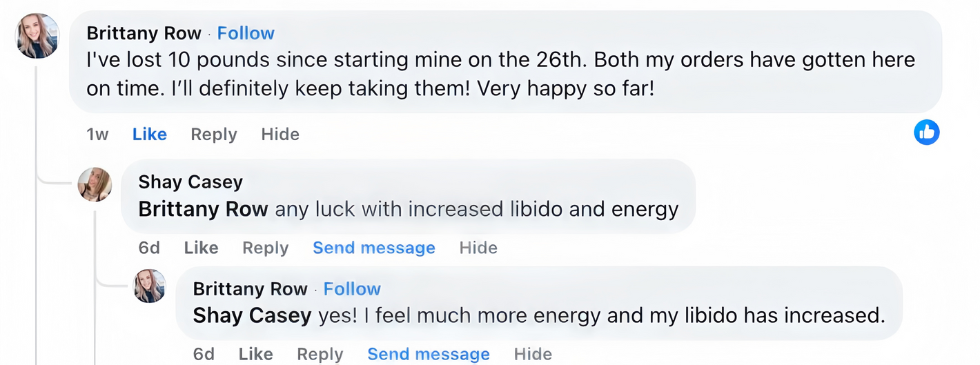Screen dimensions: 980x365
Task: Click the bold Shay Casey mention tag
Action: pyautogui.click(x=252, y=315)
